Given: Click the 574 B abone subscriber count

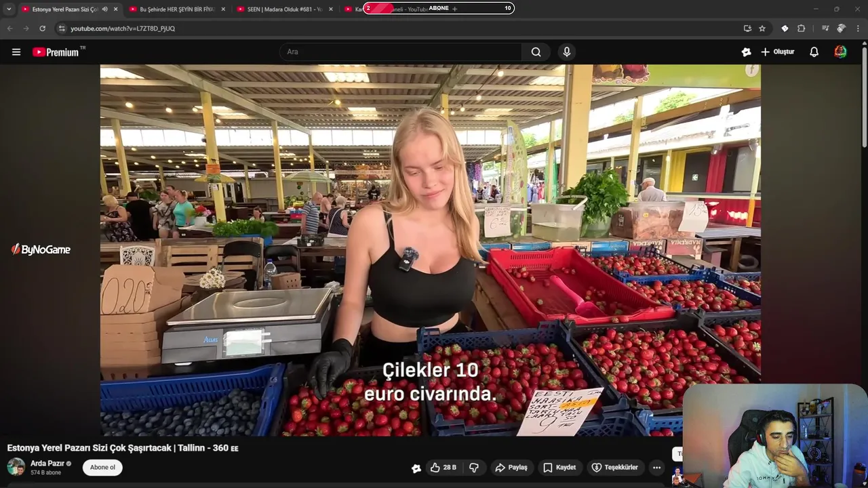Looking at the screenshot, I should click(45, 473).
